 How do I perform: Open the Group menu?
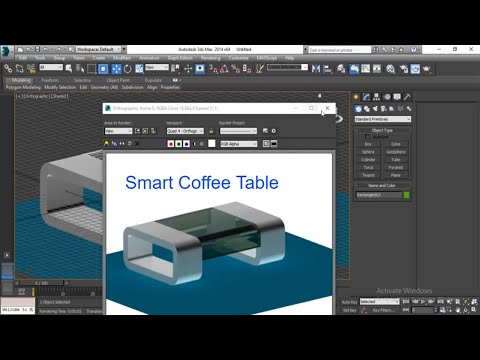click(59, 58)
